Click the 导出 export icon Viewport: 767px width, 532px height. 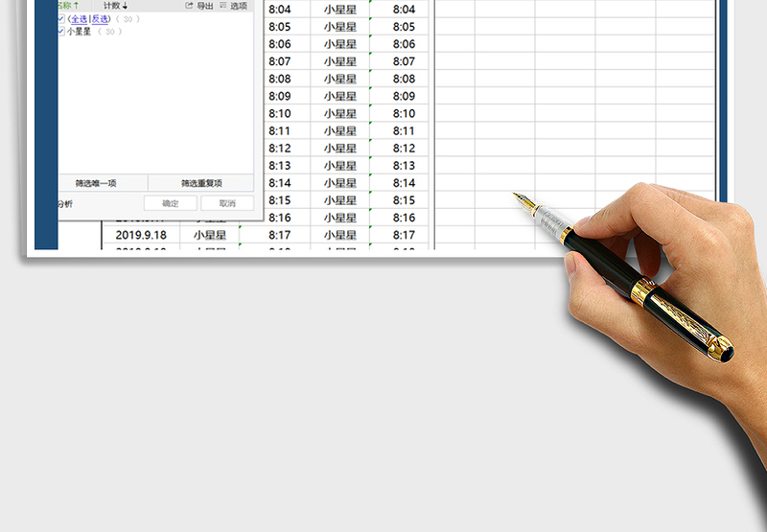190,6
